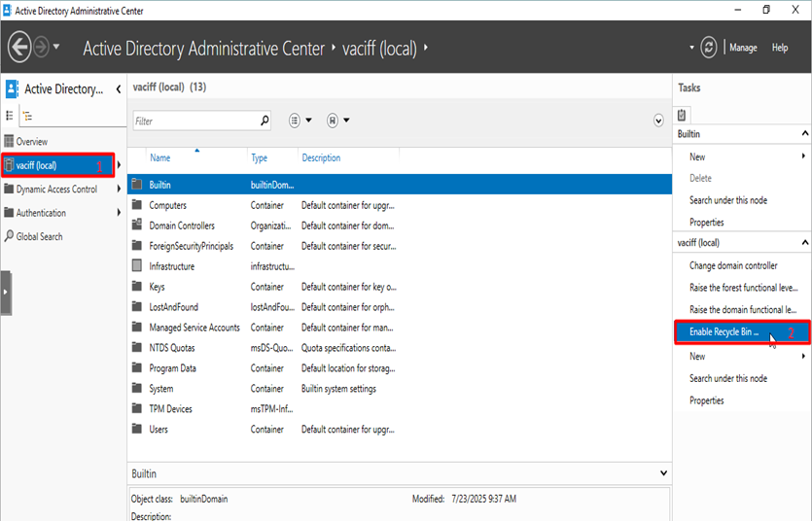Sort list by Name column header
The height and width of the screenshot is (521, 812).
coord(160,157)
